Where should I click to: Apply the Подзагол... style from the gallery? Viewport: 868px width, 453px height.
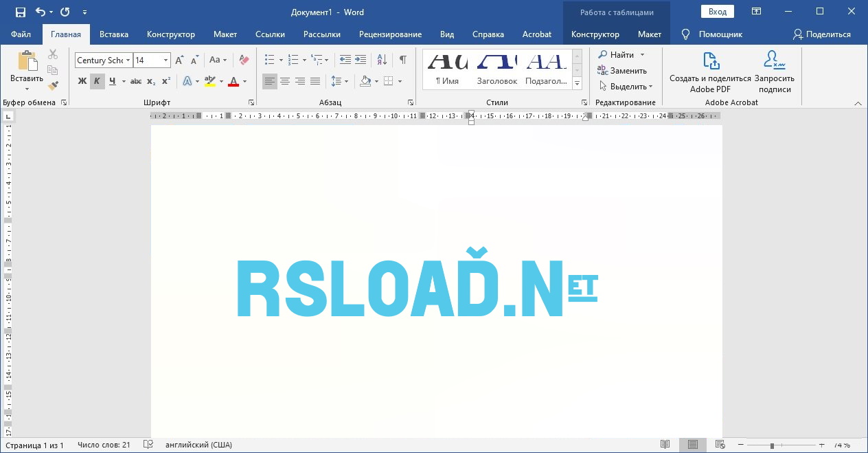pos(547,69)
